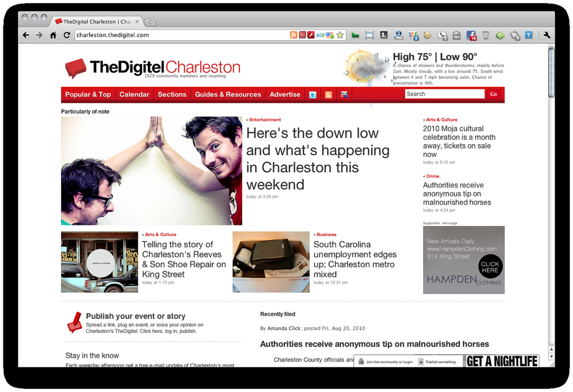Screen dimensions: 573x392
Task: Open the Publish your event or story link
Action: 135,316
